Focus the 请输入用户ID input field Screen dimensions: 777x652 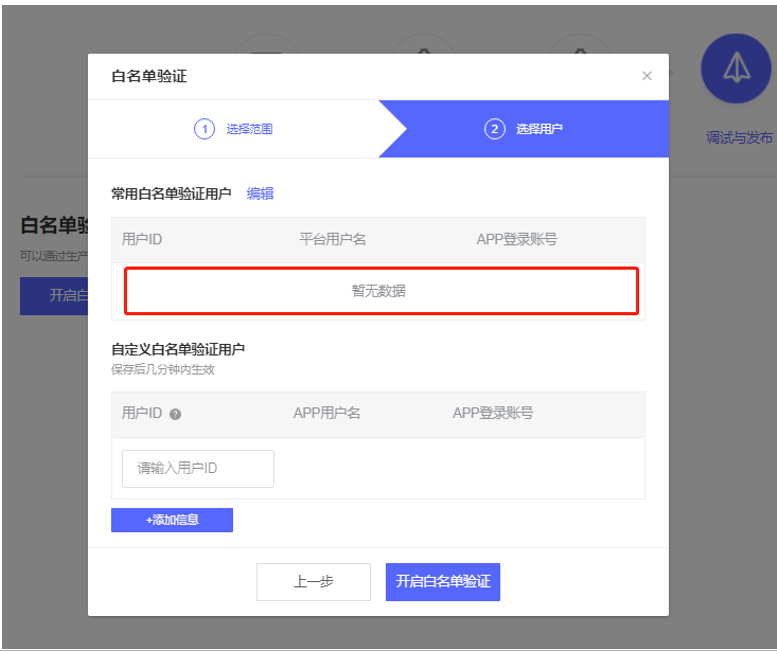198,468
